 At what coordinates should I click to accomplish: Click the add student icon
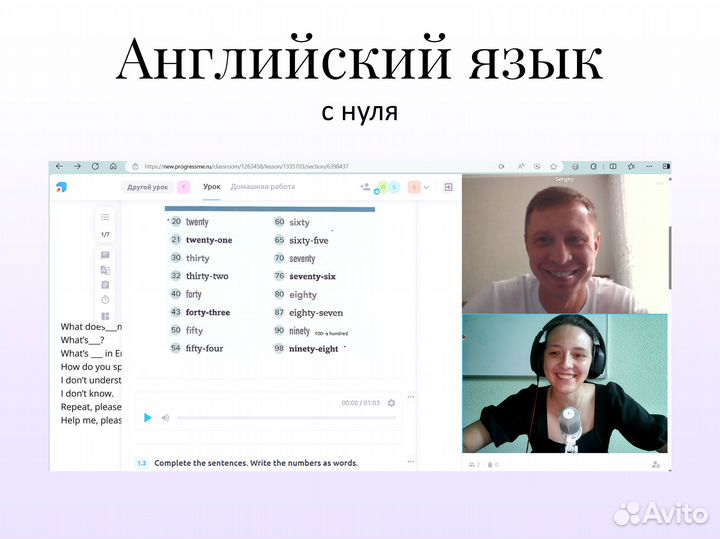[366, 187]
